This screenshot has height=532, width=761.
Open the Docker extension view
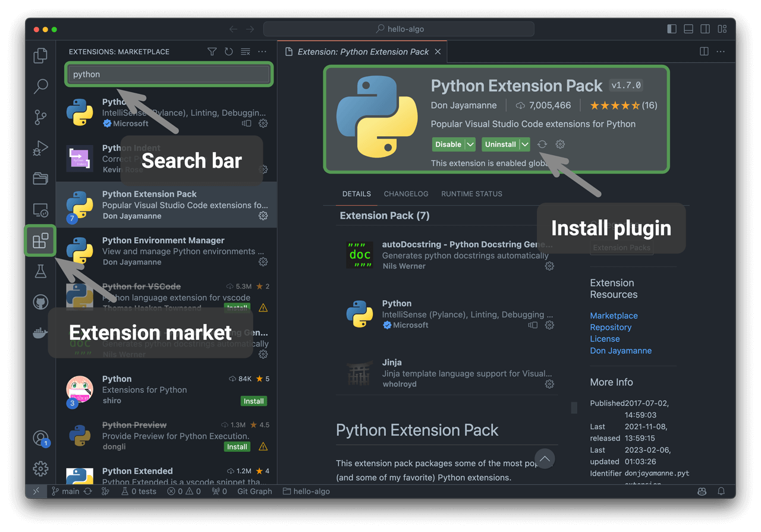[x=40, y=332]
